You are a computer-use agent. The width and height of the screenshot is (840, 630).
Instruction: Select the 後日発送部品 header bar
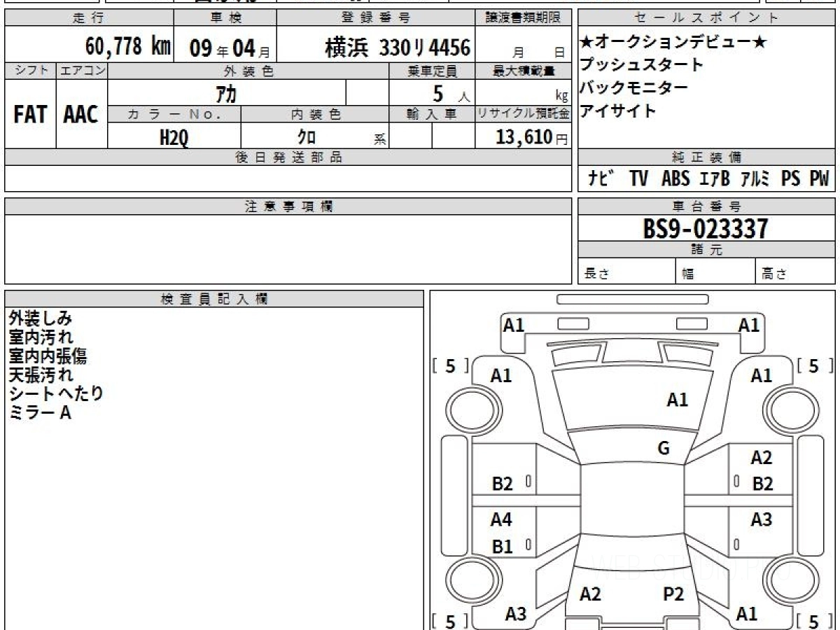click(x=288, y=157)
